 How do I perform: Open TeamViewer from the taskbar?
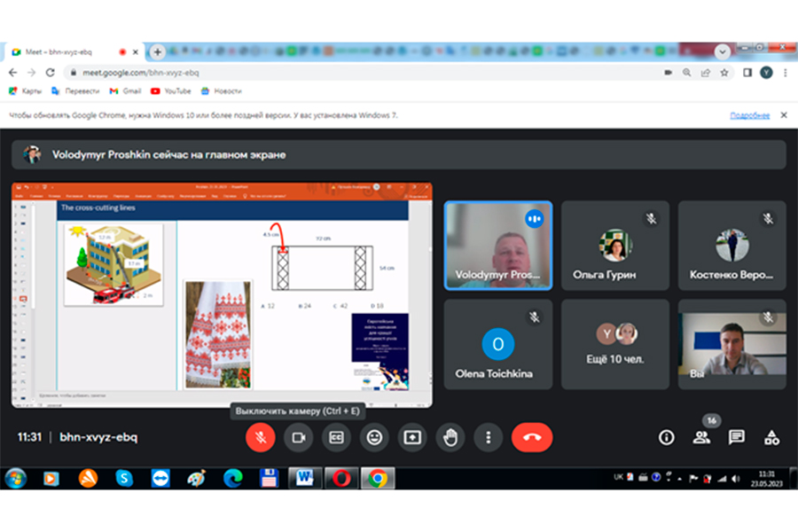[160, 479]
